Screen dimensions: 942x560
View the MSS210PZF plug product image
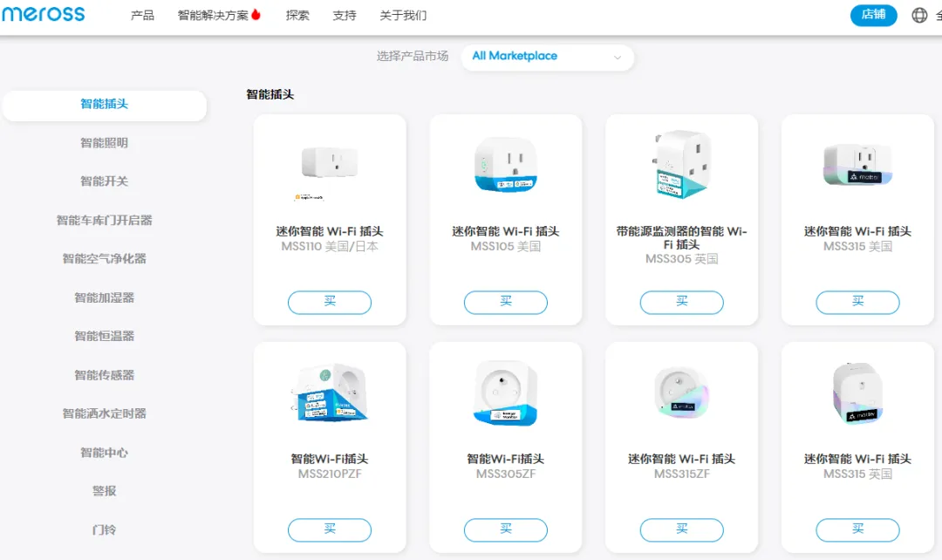(x=330, y=394)
